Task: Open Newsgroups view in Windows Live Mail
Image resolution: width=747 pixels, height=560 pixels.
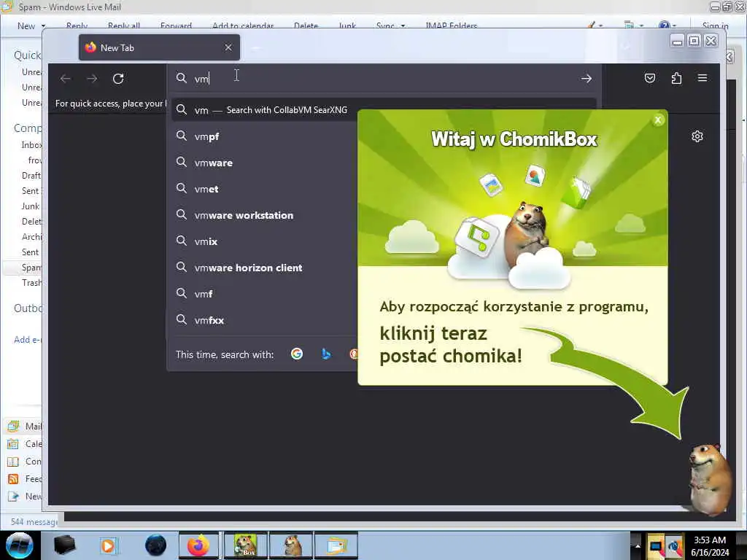Action: tap(25, 496)
